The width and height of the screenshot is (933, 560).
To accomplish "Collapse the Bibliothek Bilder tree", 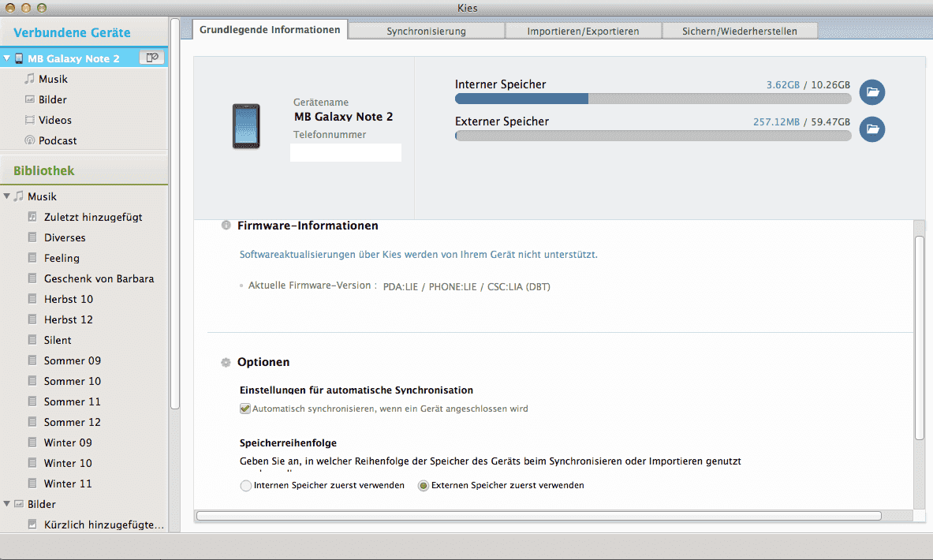I will pyautogui.click(x=6, y=504).
